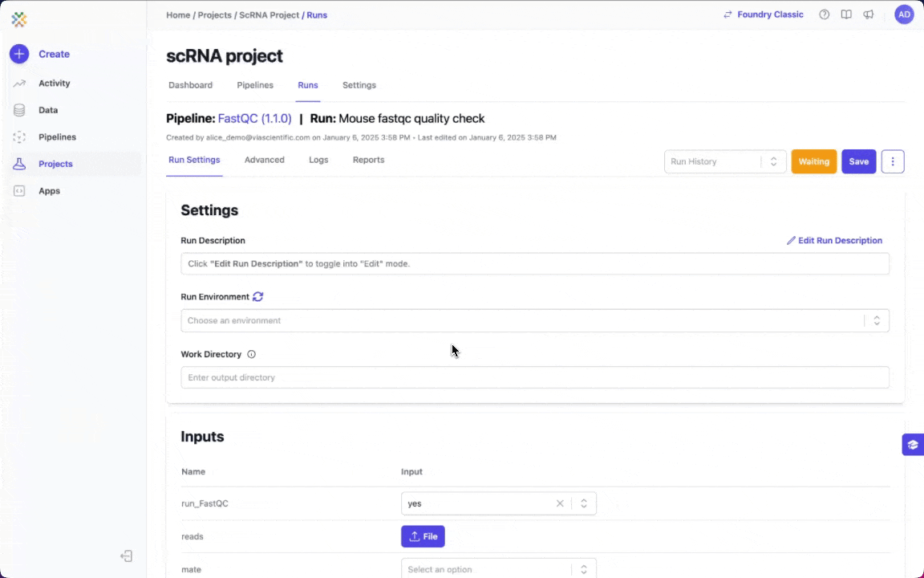Open the AD user avatar menu
Image resolution: width=924 pixels, height=578 pixels.
[904, 14]
